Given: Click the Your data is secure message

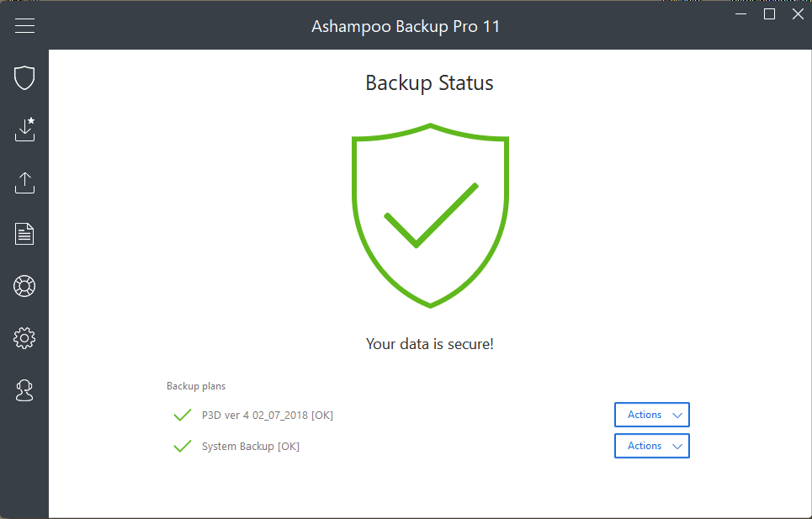Looking at the screenshot, I should pos(429,344).
